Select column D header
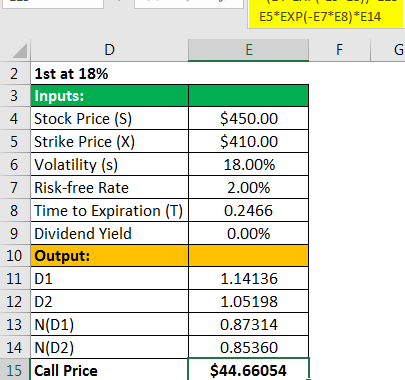Screen dimensions: 405x380 point(109,50)
